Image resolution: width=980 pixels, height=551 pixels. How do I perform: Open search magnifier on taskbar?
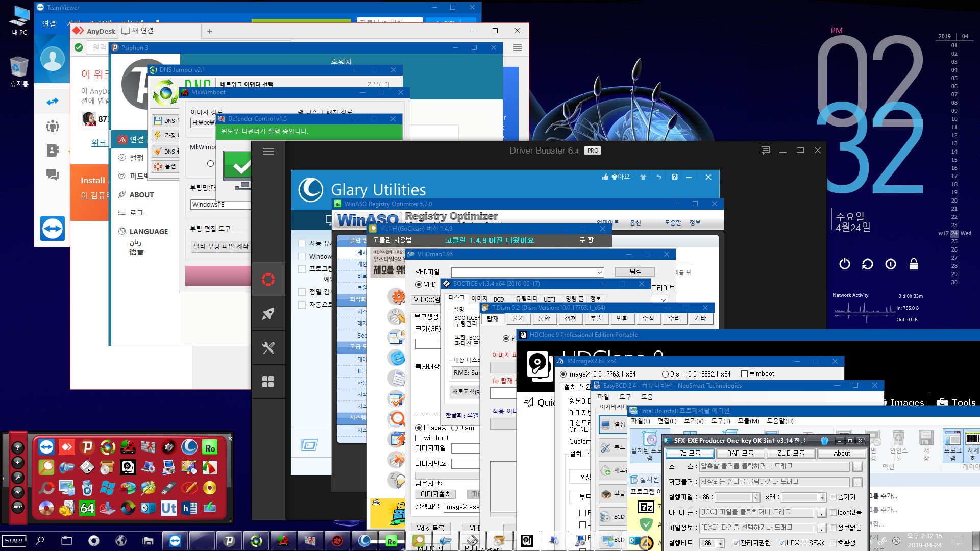tap(40, 540)
